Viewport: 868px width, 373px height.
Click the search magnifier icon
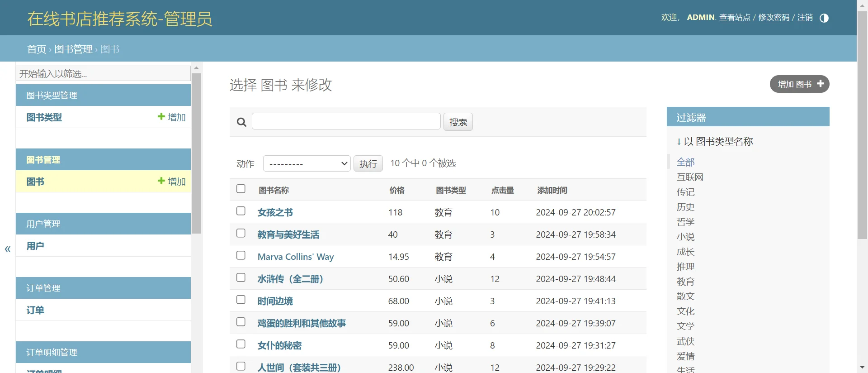(241, 122)
